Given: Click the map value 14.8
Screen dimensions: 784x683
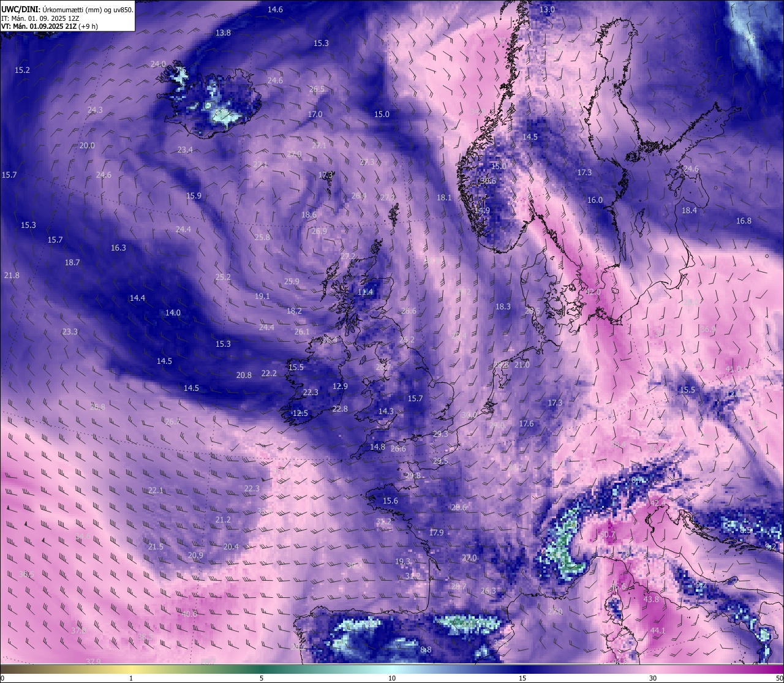Looking at the screenshot, I should (377, 447).
